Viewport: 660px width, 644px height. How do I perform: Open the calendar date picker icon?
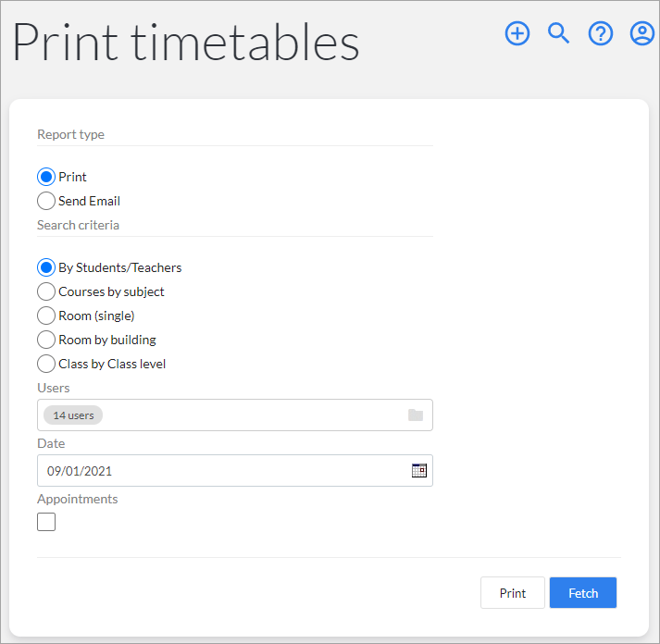(x=418, y=470)
